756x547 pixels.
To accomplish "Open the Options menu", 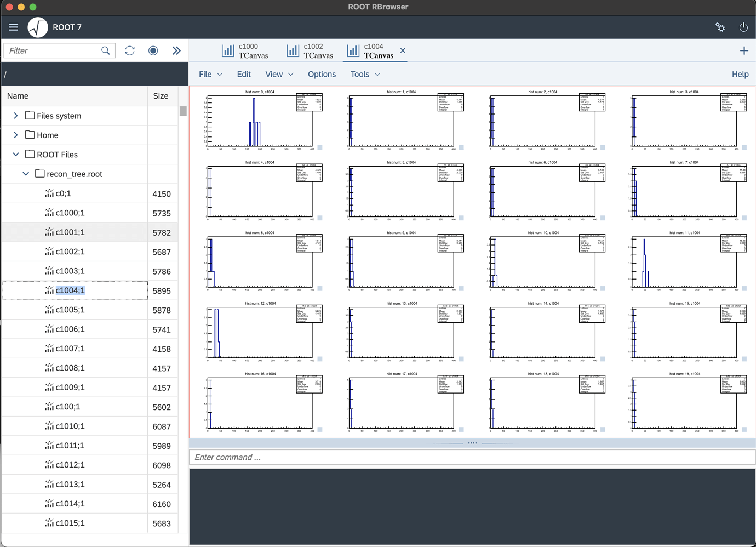I will coord(322,74).
